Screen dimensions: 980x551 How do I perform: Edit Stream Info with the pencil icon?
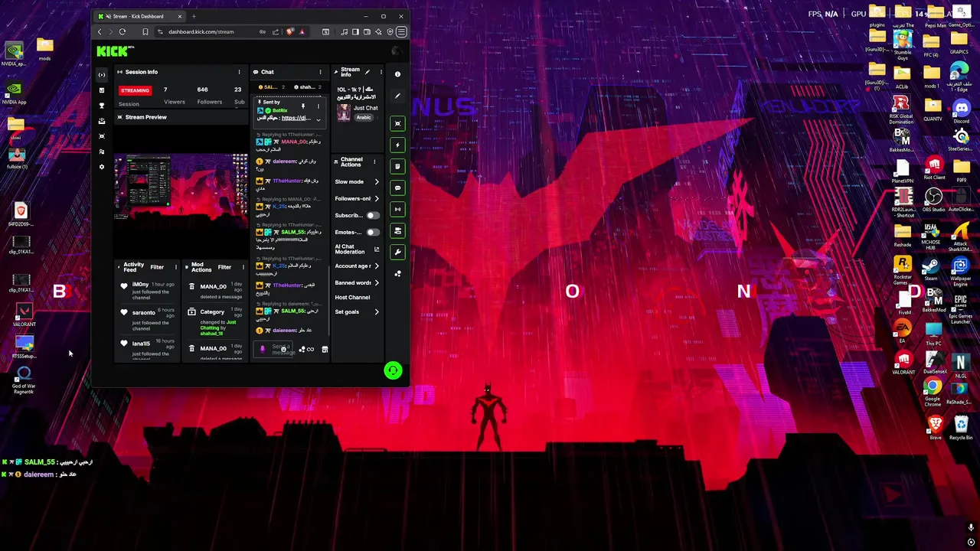tap(367, 72)
